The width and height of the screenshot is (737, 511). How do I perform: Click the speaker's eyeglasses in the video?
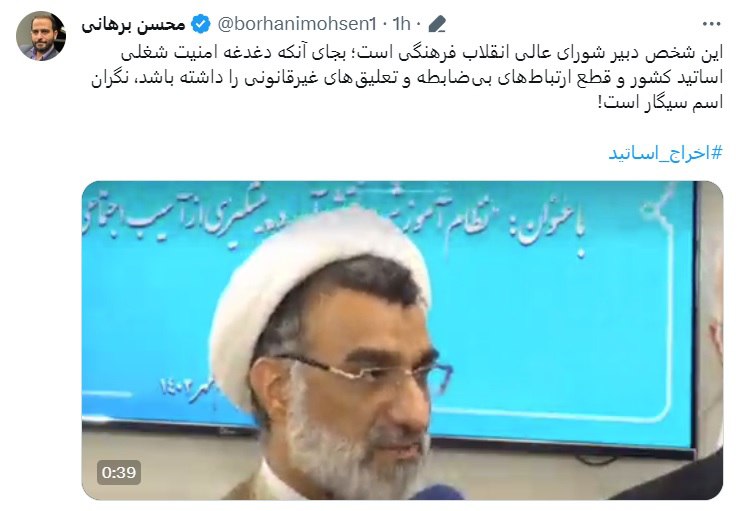(362, 374)
